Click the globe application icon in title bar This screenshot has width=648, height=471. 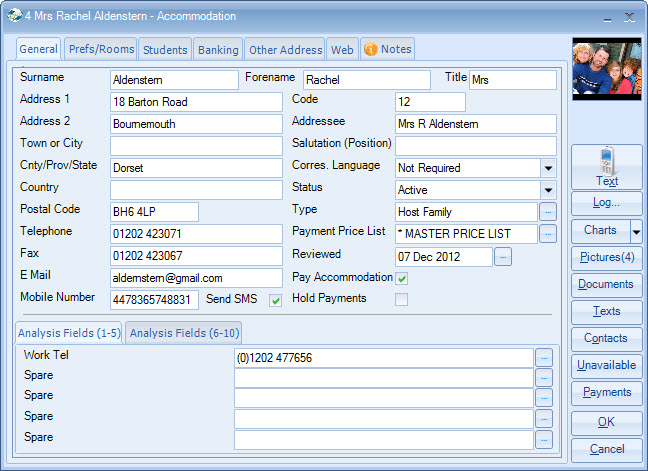click(x=14, y=16)
